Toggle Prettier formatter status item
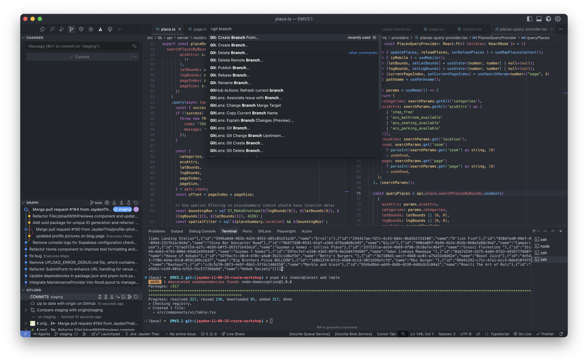Image resolution: width=588 pixels, height=364 pixels. click(x=545, y=334)
